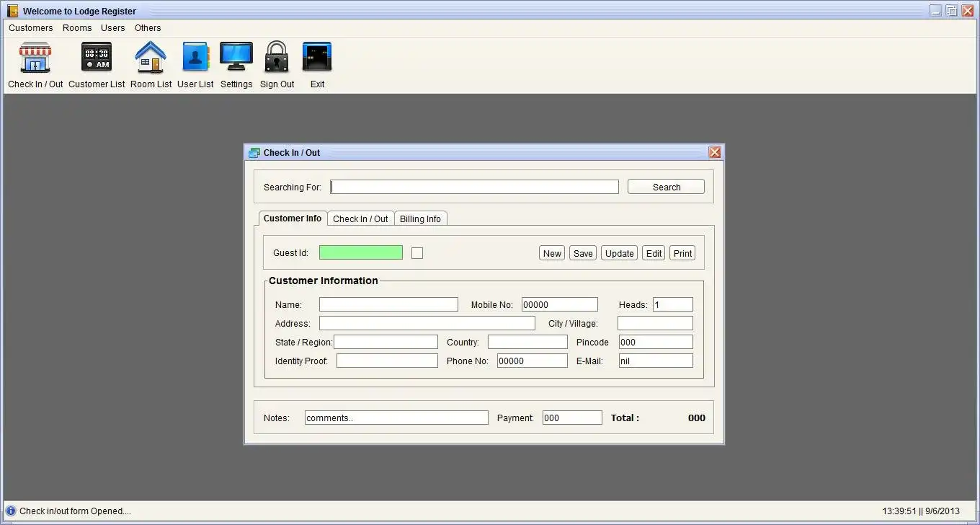Click the Address input field

point(427,323)
